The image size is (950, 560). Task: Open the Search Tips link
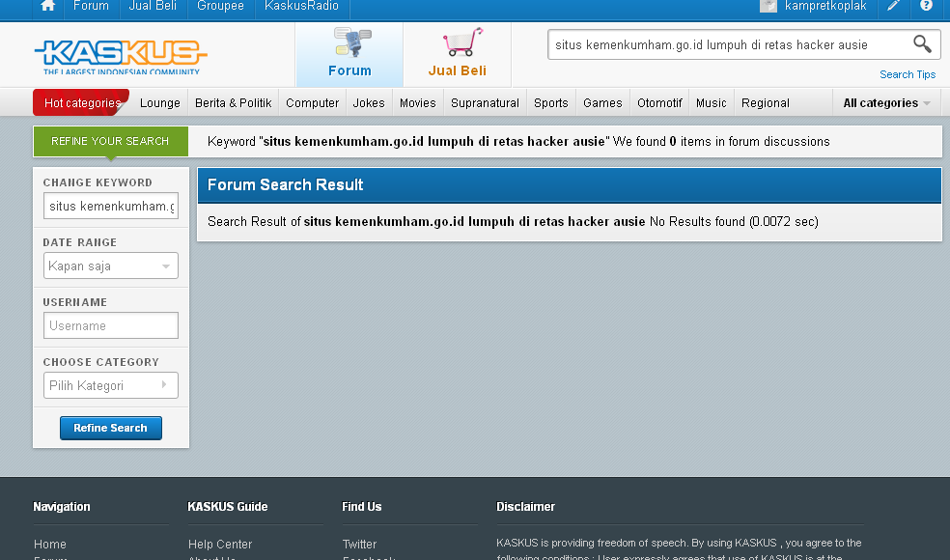pos(907,74)
